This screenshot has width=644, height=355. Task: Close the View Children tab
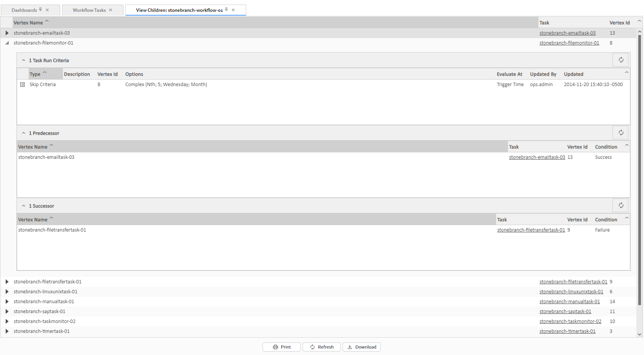click(233, 10)
